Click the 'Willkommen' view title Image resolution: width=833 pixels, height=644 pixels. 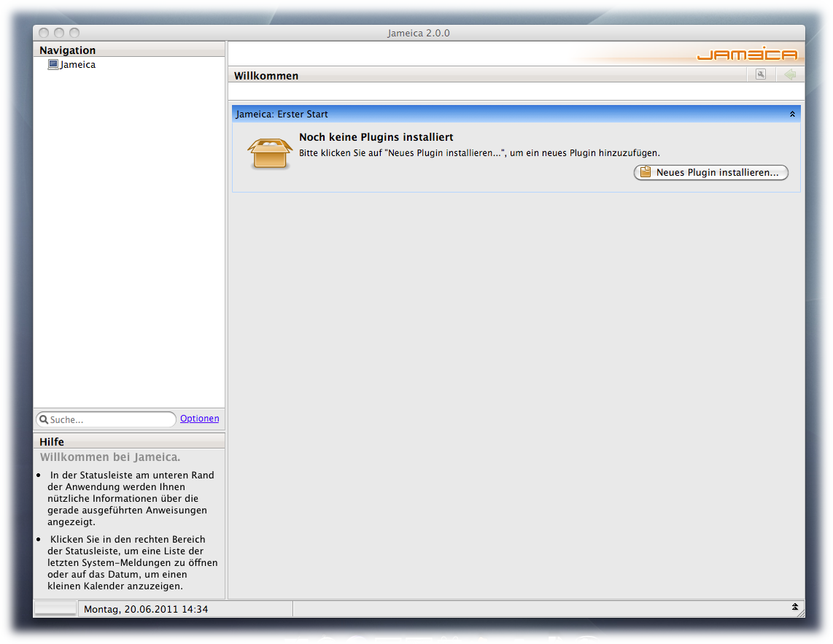coord(266,75)
